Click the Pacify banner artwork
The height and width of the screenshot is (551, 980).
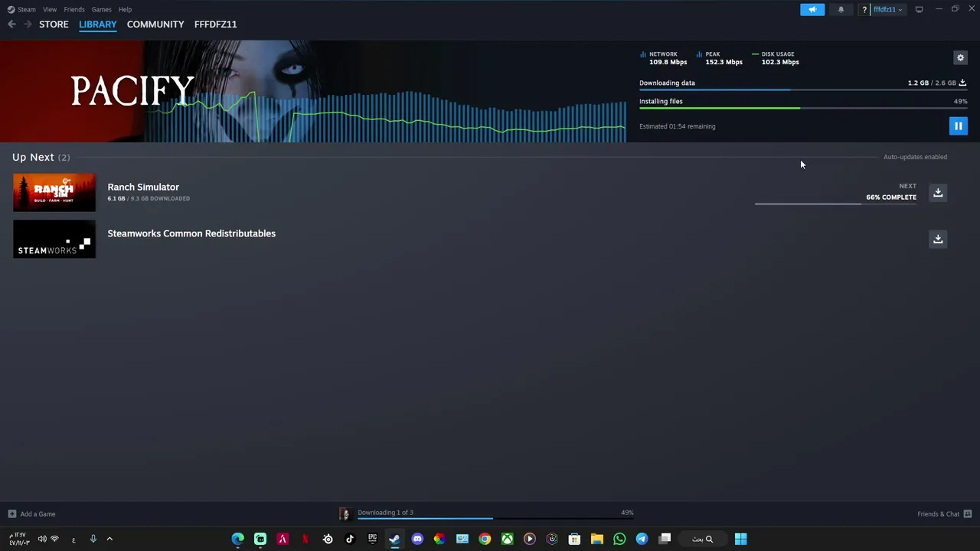tap(313, 91)
